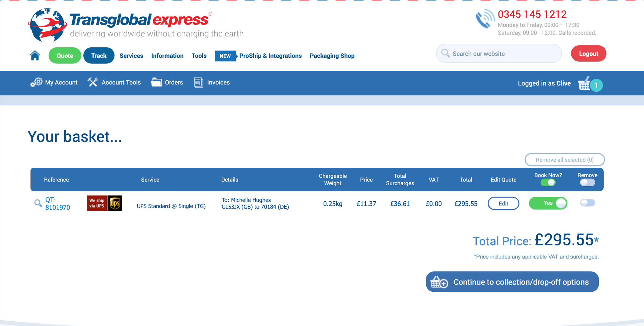Turn off Book Now for UPS quote
This screenshot has height=326, width=644.
coord(548,203)
